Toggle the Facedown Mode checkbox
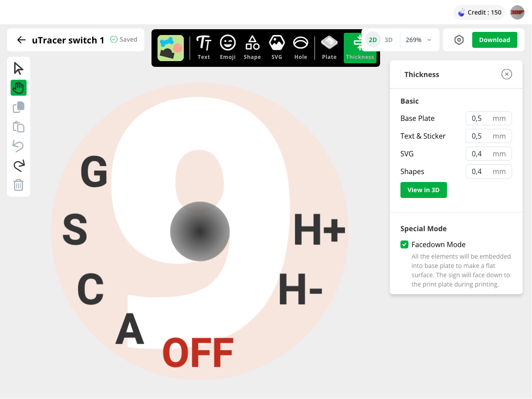Screen dimensions: 532x399 (404, 244)
